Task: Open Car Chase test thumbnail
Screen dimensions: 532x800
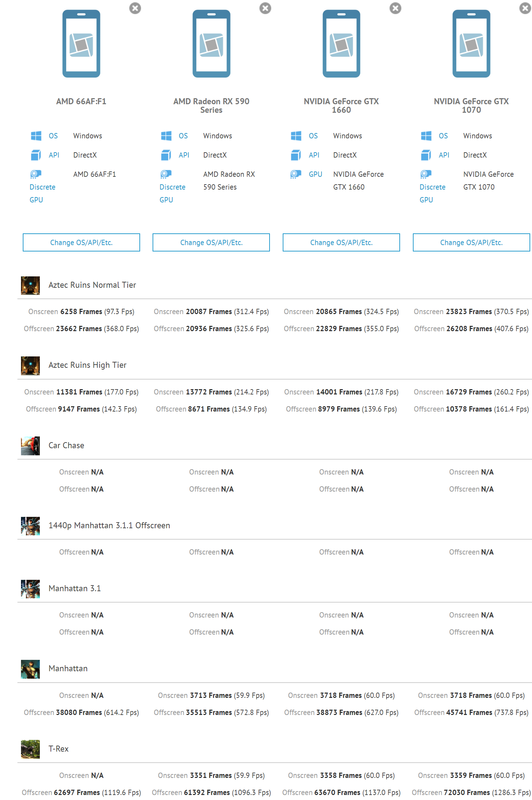Action: point(30,446)
